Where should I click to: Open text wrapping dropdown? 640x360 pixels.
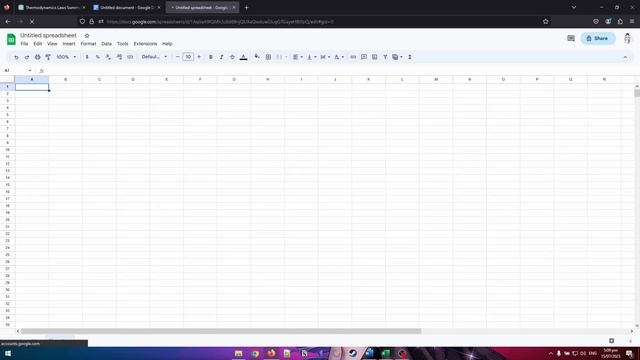325,57
